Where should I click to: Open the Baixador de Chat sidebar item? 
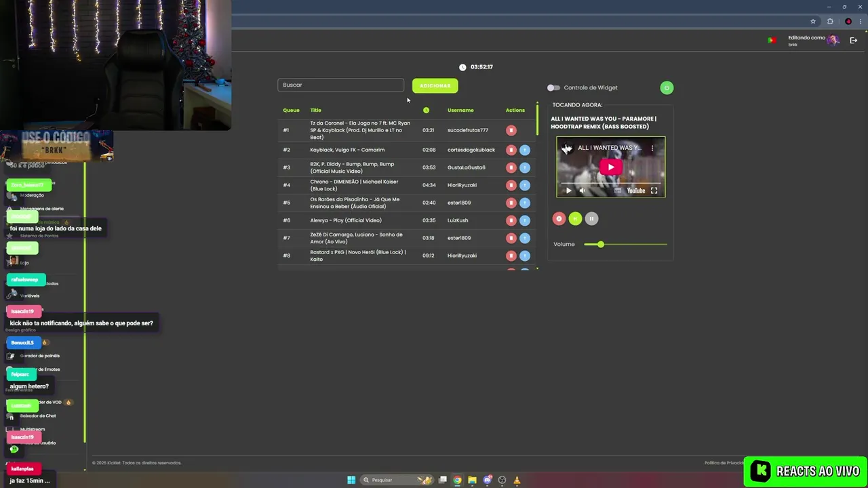38,415
